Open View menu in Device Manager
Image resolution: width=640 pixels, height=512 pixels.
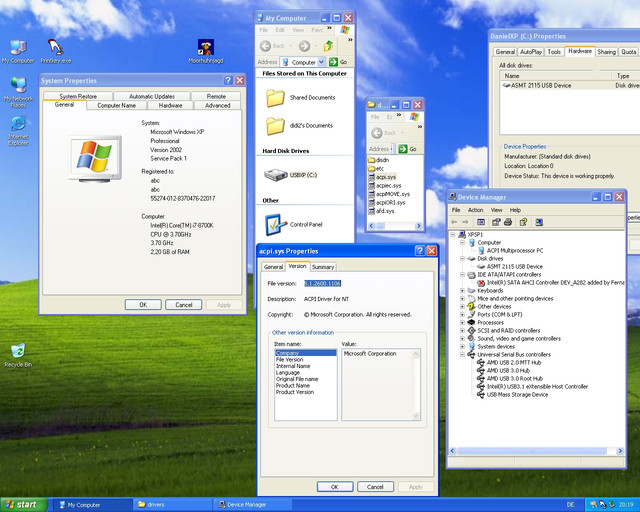[496, 210]
